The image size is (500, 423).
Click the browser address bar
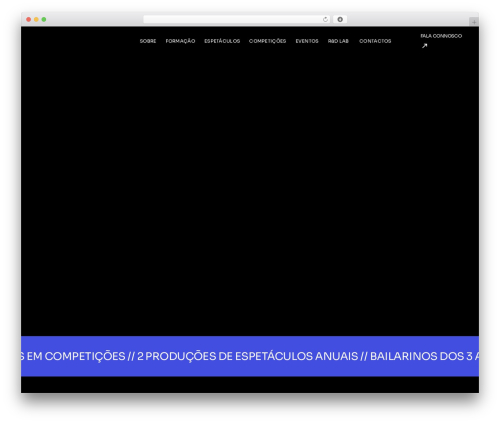[x=237, y=20]
